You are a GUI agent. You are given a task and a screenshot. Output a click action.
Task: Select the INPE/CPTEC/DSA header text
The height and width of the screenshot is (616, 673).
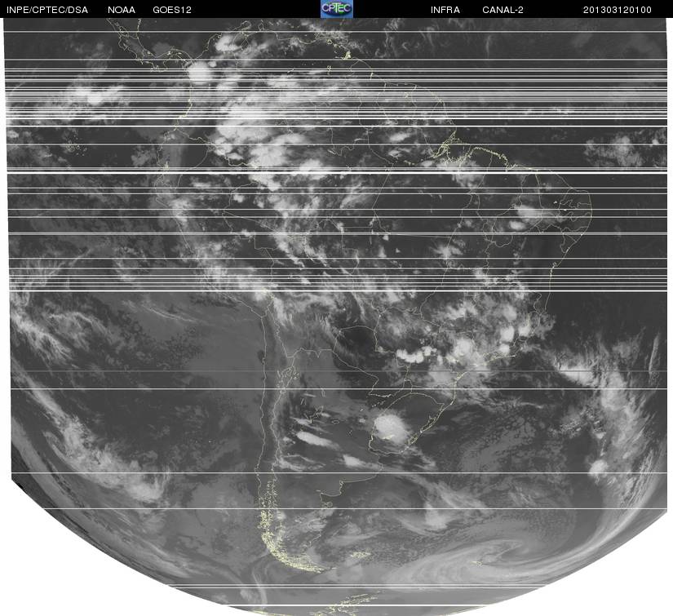tap(47, 10)
